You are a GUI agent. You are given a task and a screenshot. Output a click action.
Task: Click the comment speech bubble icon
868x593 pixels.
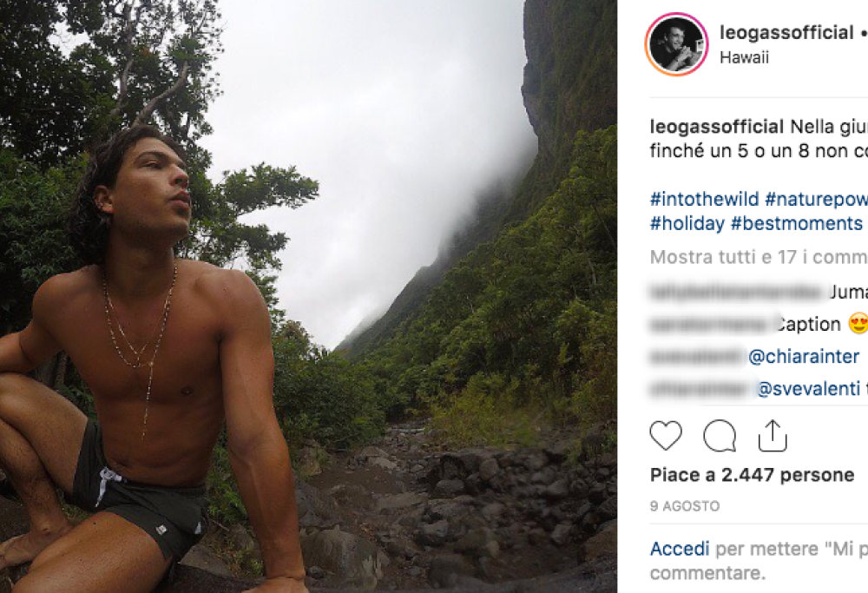coord(720,436)
